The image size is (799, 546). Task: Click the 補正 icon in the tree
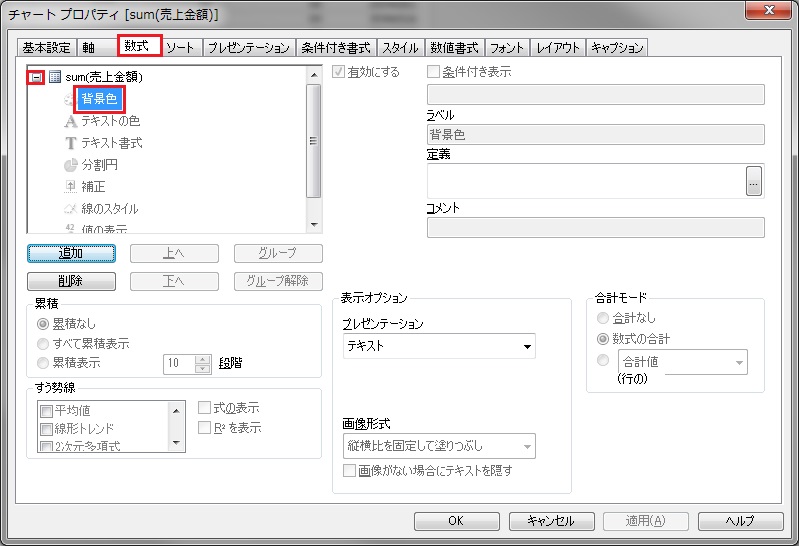coord(70,187)
